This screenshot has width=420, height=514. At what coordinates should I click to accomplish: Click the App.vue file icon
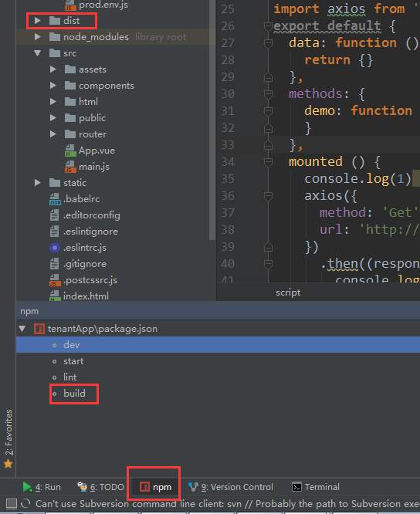pyautogui.click(x=70, y=150)
